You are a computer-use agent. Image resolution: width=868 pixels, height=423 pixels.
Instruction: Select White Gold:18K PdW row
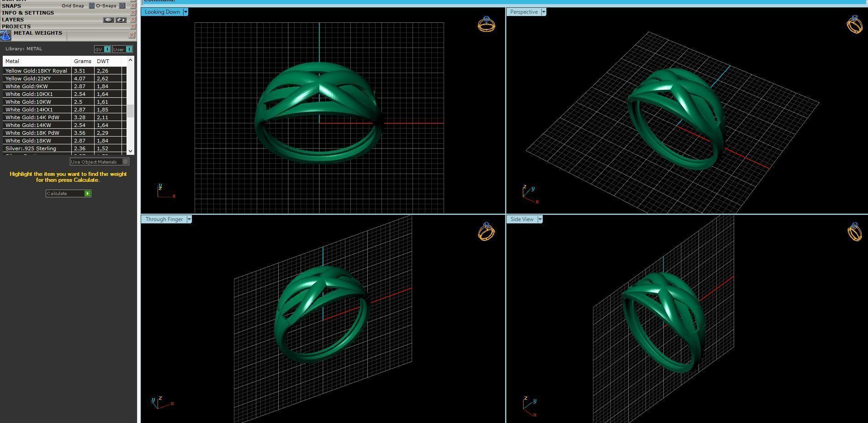64,133
